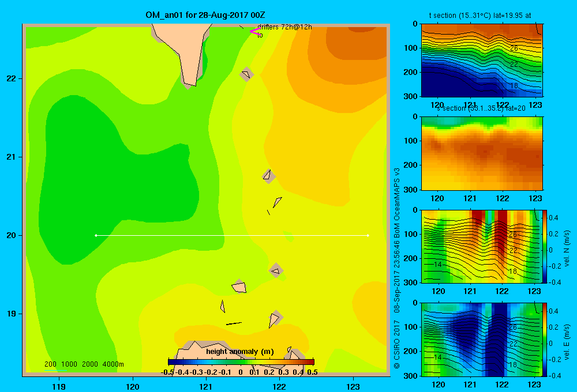Click the 'height anomaly (m)' label
577x392 pixels.
240,352
